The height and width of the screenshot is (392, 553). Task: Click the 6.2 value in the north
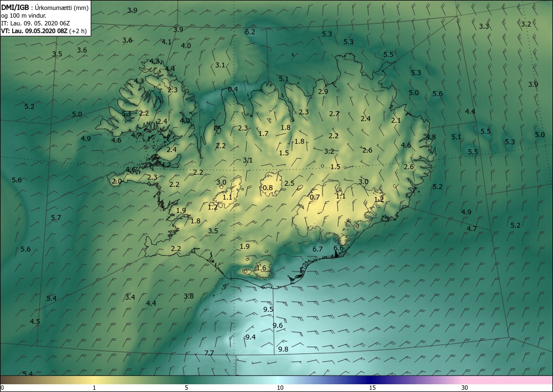[250, 32]
